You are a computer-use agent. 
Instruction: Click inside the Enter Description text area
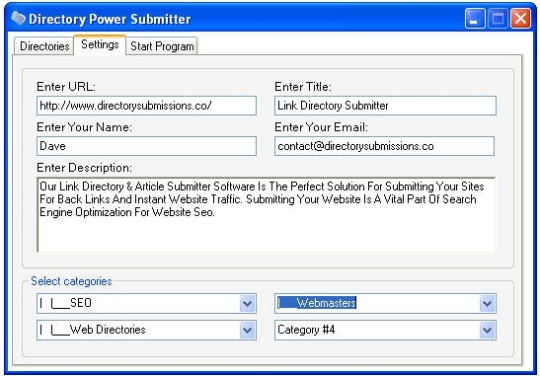tap(266, 215)
